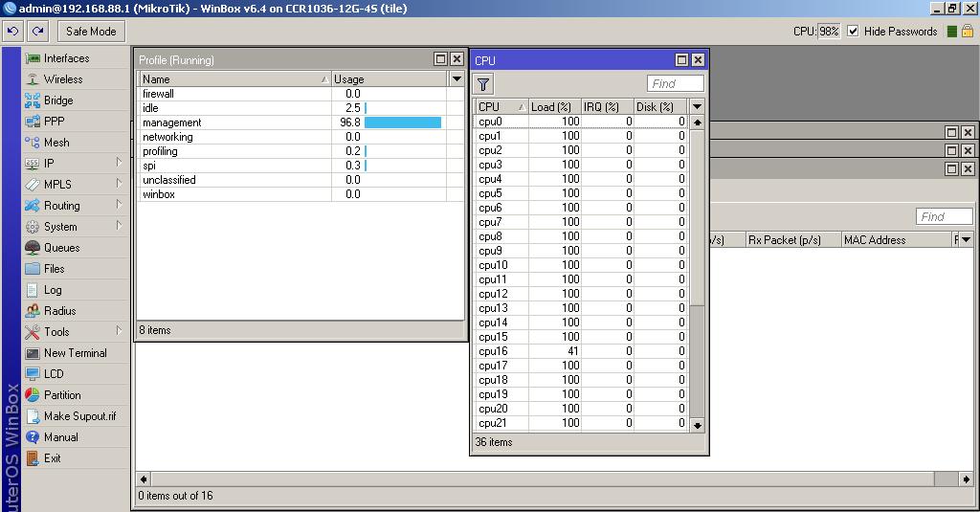This screenshot has width=980, height=512.
Task: Click the Tools sidebar icon
Action: (x=33, y=332)
